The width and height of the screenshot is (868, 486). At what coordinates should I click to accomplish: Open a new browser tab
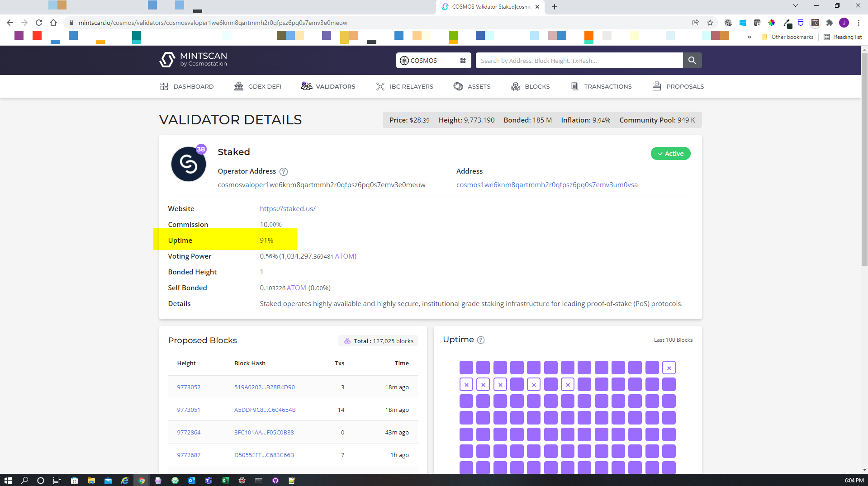[555, 7]
